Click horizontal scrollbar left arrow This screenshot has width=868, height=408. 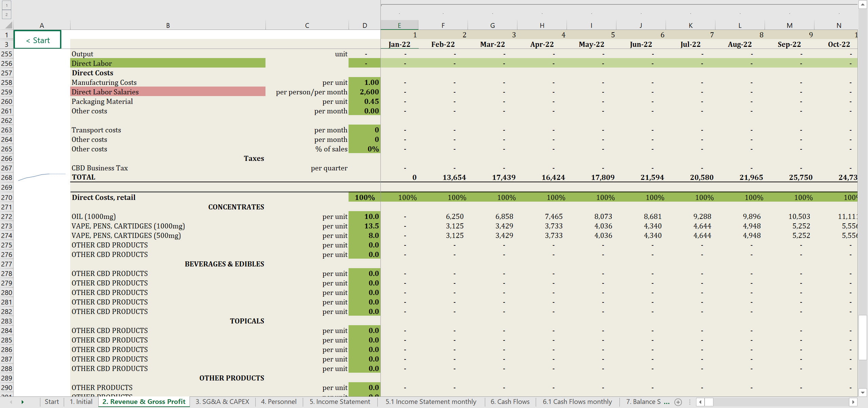[700, 402]
